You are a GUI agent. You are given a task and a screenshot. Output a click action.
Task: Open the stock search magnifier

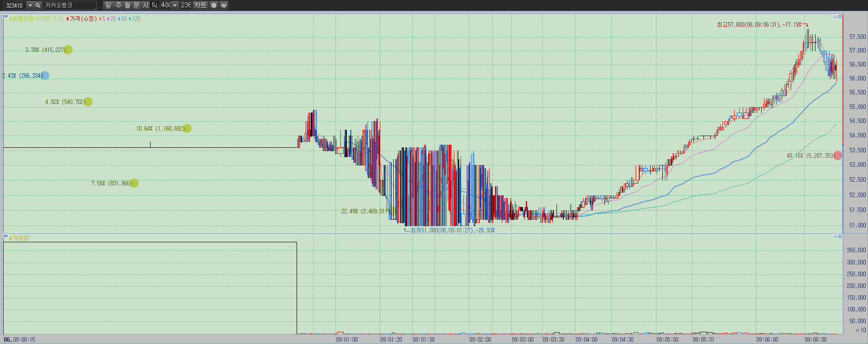click(38, 5)
